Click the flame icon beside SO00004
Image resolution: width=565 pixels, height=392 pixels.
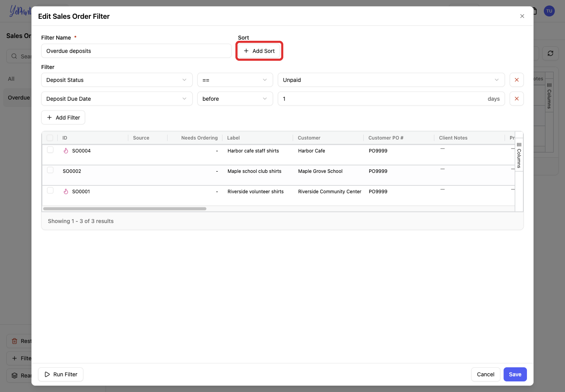(66, 151)
